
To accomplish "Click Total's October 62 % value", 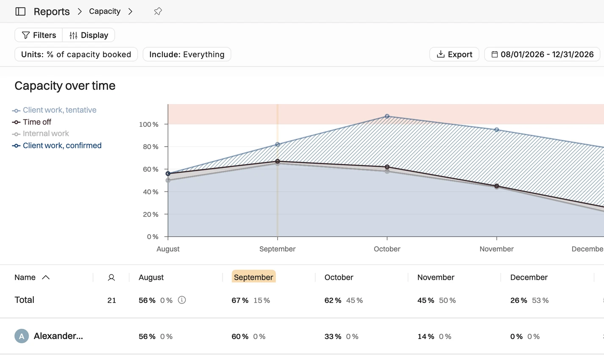I will [x=333, y=300].
